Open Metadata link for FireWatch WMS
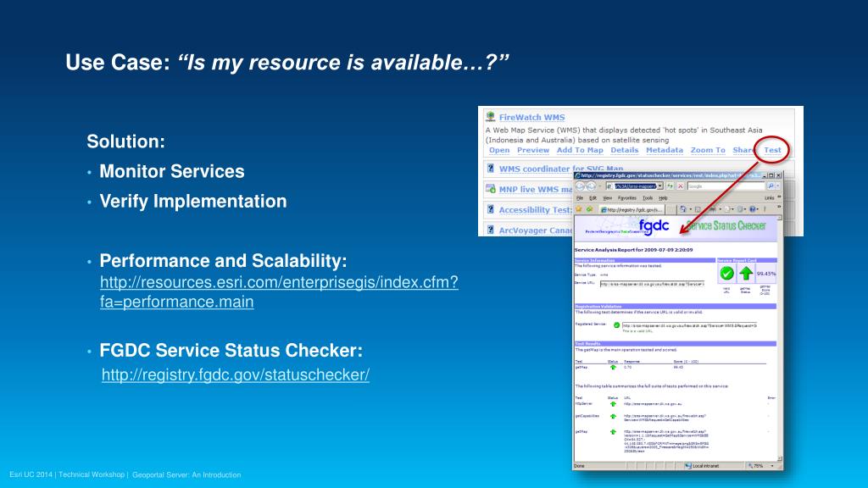The height and width of the screenshot is (488, 868). (665, 150)
